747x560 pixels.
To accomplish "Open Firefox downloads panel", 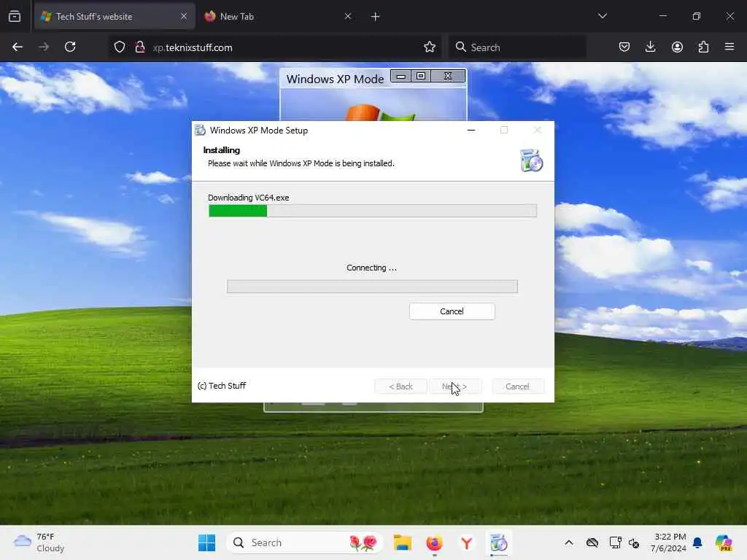I will (650, 47).
